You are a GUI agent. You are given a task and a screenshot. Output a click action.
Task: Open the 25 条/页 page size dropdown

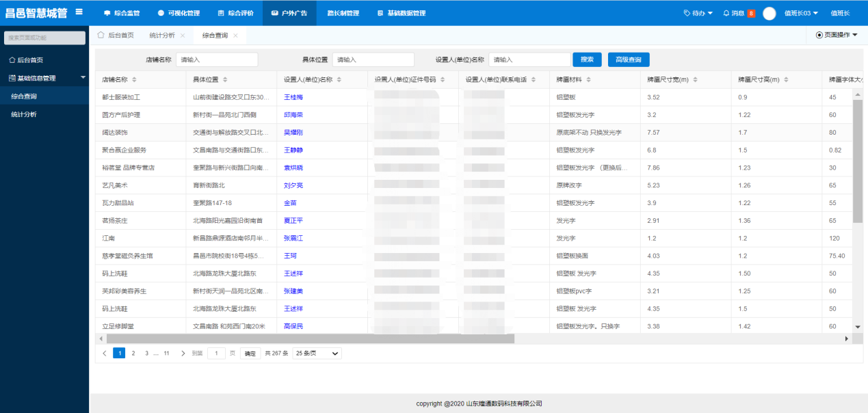pyautogui.click(x=317, y=354)
